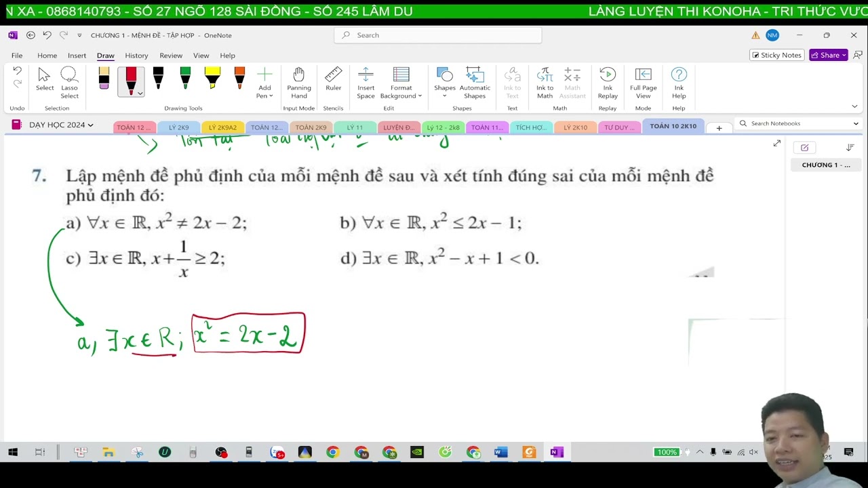Activate the Panning Hand tool
The width and height of the screenshot is (868, 488).
(x=299, y=83)
